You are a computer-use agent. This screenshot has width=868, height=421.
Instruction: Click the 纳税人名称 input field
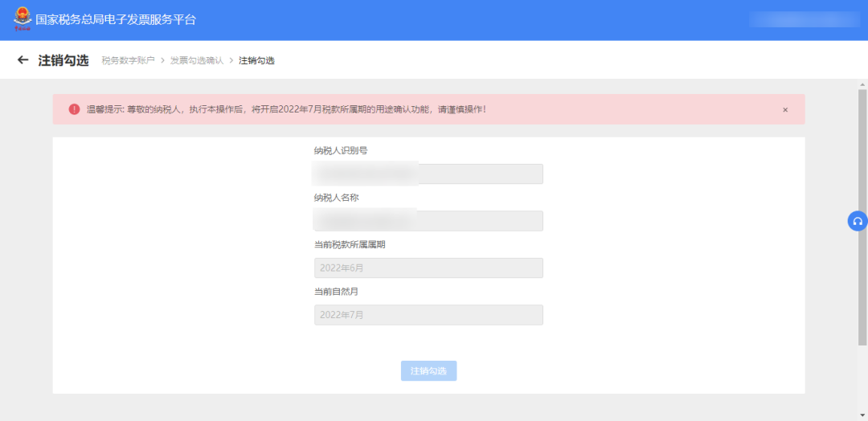428,221
